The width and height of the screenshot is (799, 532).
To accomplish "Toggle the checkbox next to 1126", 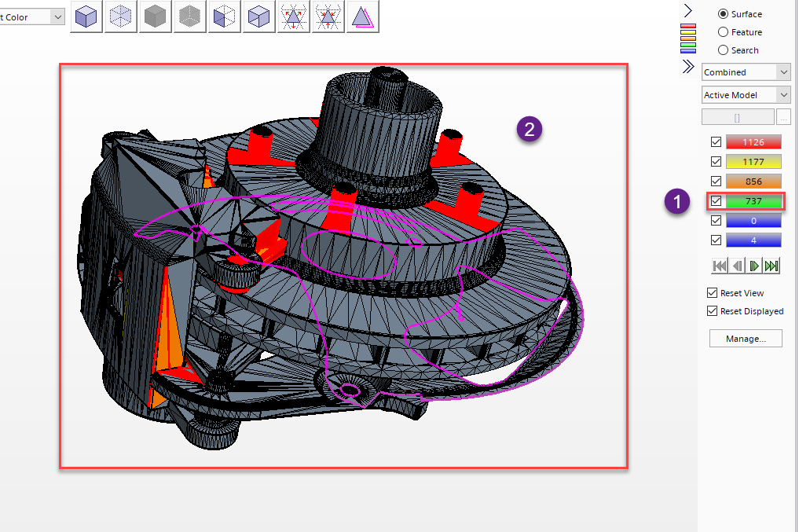I will [x=716, y=141].
